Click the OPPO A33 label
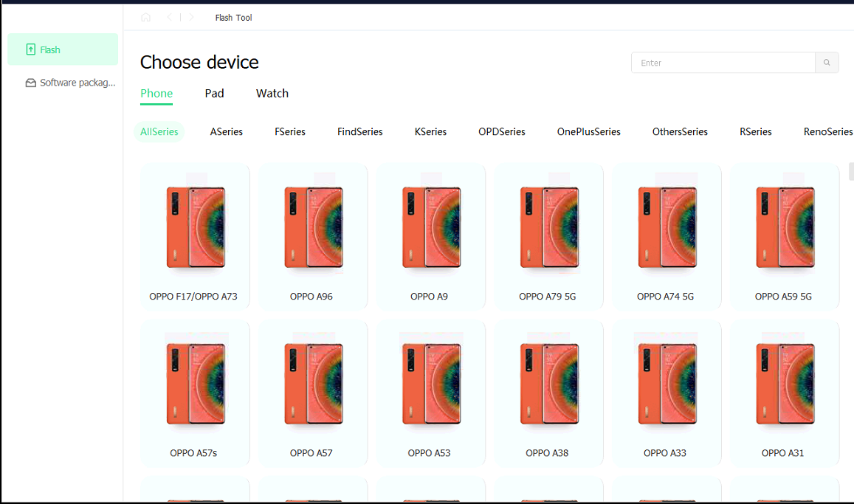 (665, 453)
